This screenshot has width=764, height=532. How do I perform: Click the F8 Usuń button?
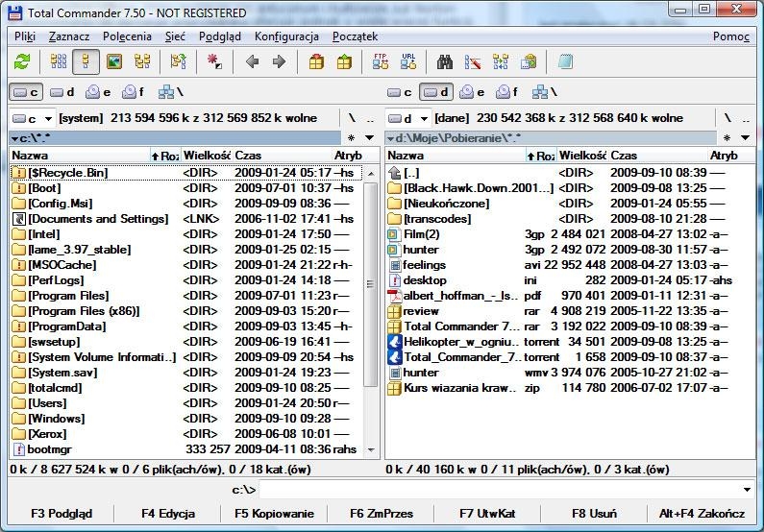click(x=594, y=514)
